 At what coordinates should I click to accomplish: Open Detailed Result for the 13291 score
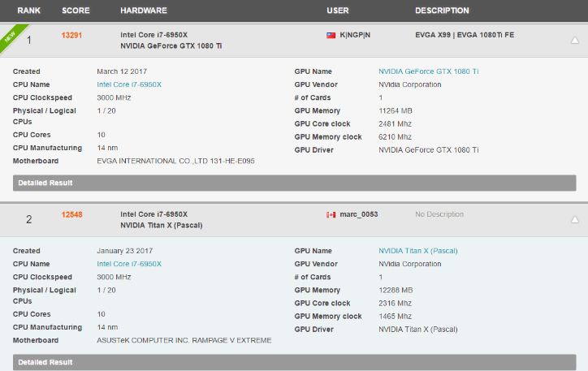[x=294, y=183]
